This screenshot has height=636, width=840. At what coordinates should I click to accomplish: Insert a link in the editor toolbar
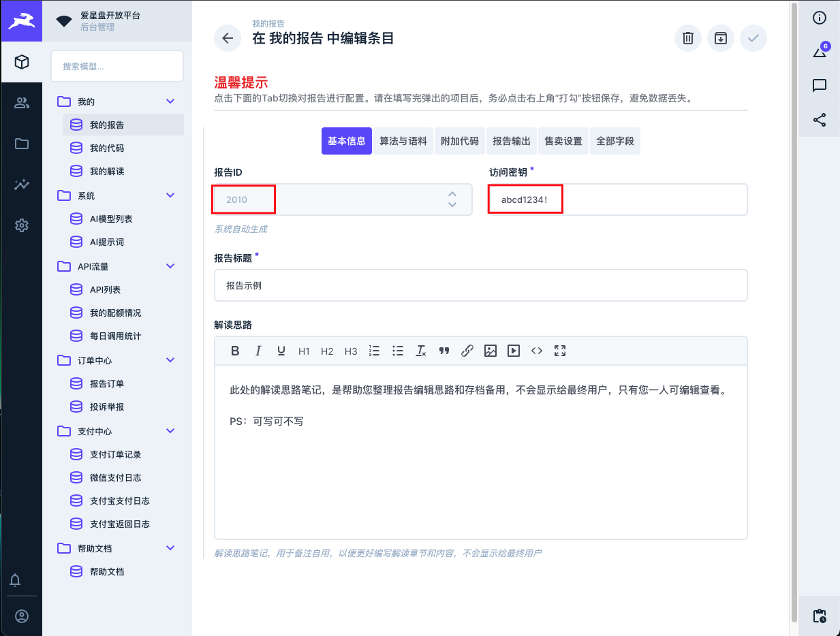[467, 351]
